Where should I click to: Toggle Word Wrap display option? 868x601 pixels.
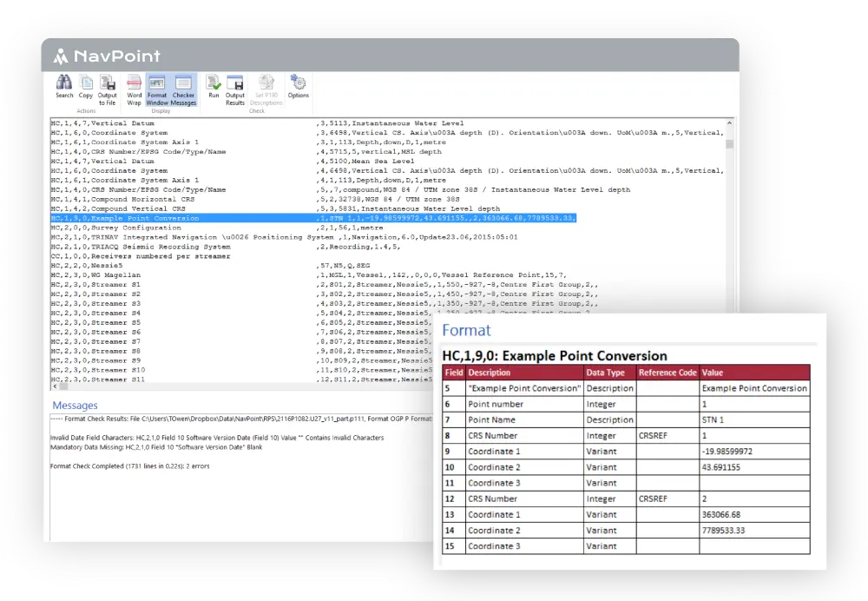point(134,90)
